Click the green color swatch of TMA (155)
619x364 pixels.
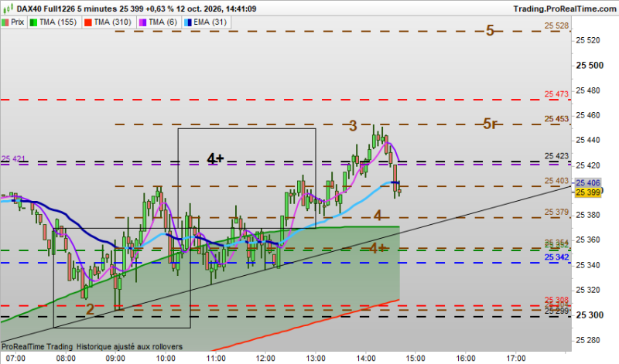[33, 22]
